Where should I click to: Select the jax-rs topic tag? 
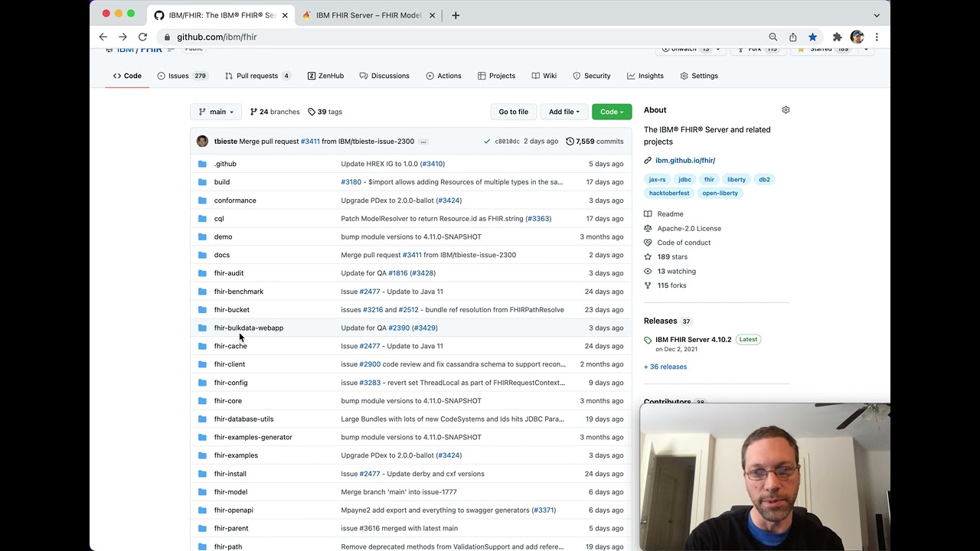pyautogui.click(x=658, y=179)
